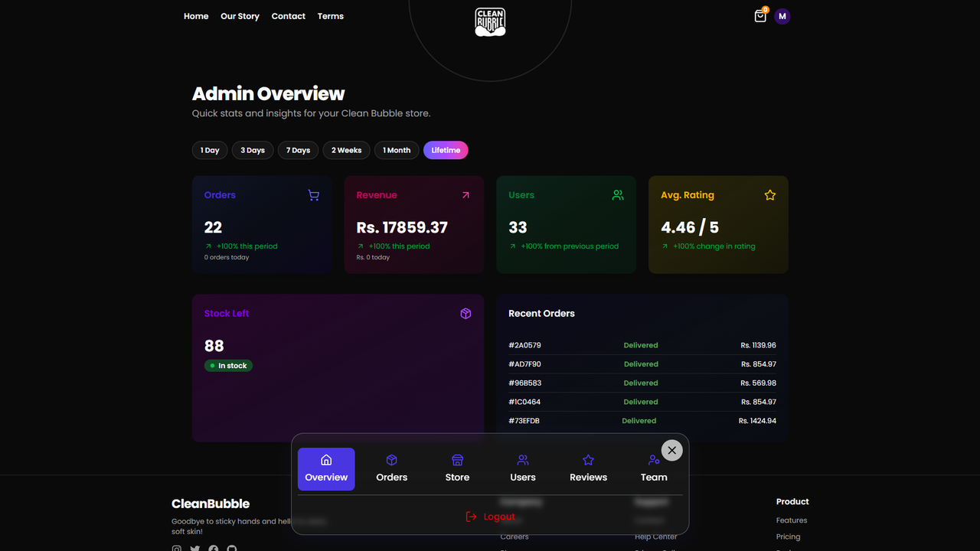Select the 3 Days time filter

pyautogui.click(x=253, y=150)
